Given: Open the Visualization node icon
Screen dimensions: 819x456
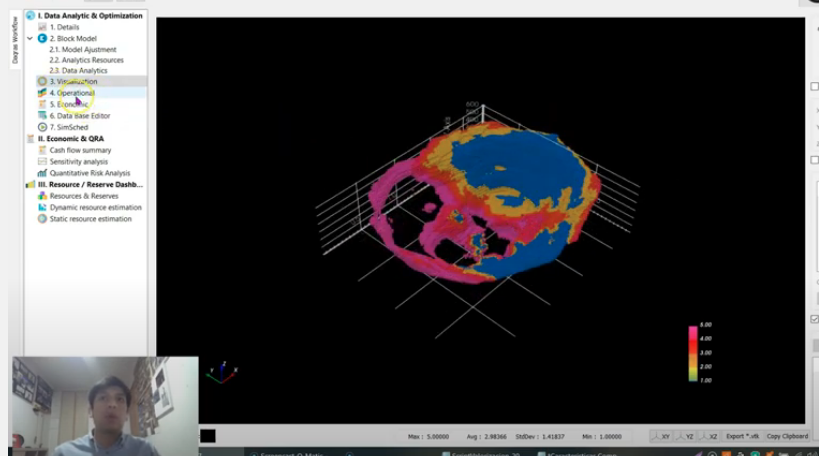Looking at the screenshot, I should 42,82.
